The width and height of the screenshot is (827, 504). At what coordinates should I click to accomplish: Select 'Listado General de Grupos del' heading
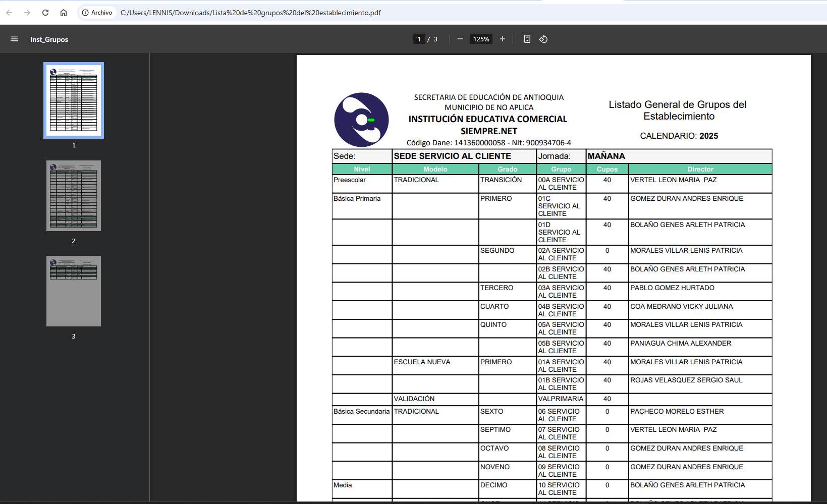pyautogui.click(x=678, y=104)
